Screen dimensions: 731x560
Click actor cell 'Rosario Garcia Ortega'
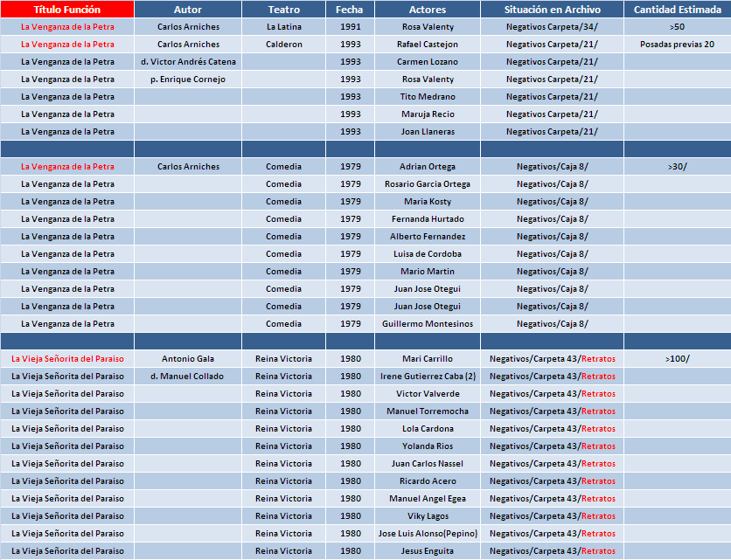pyautogui.click(x=428, y=184)
